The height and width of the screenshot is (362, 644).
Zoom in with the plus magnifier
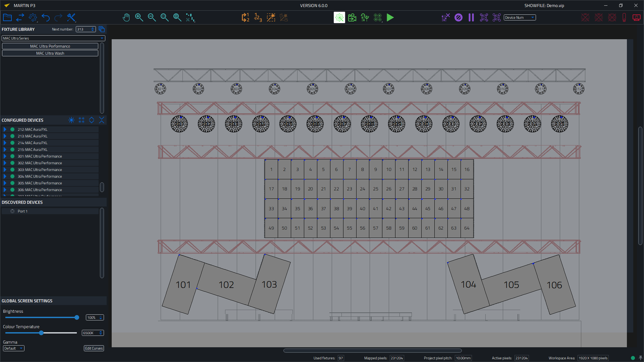[139, 17]
